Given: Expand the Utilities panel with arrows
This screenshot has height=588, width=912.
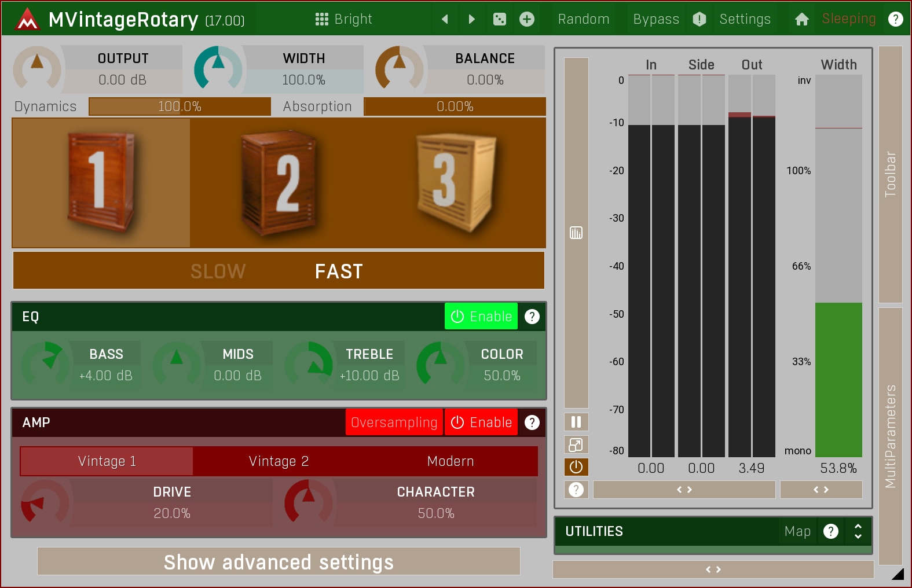Looking at the screenshot, I should pyautogui.click(x=858, y=531).
